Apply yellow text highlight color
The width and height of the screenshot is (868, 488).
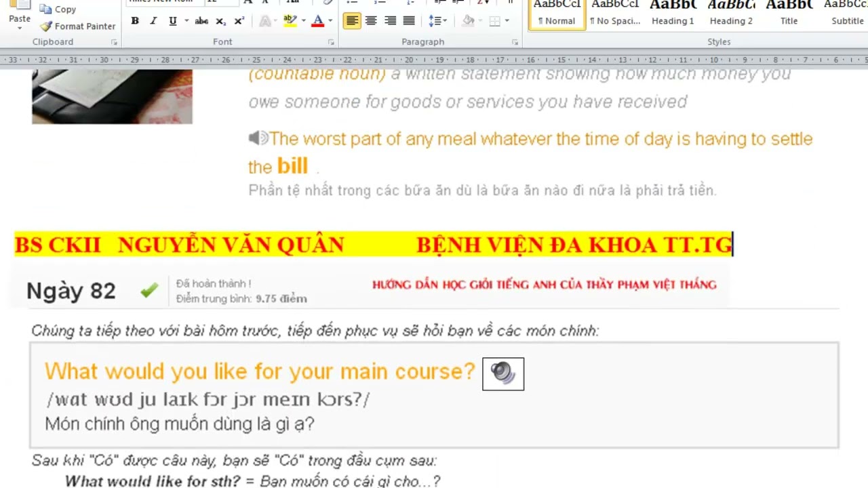coord(290,21)
